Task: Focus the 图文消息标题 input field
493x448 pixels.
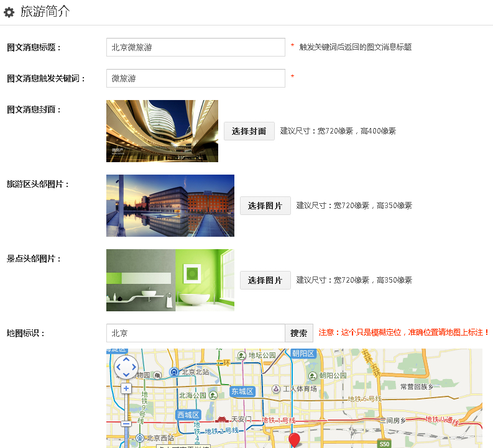Action: pyautogui.click(x=195, y=47)
